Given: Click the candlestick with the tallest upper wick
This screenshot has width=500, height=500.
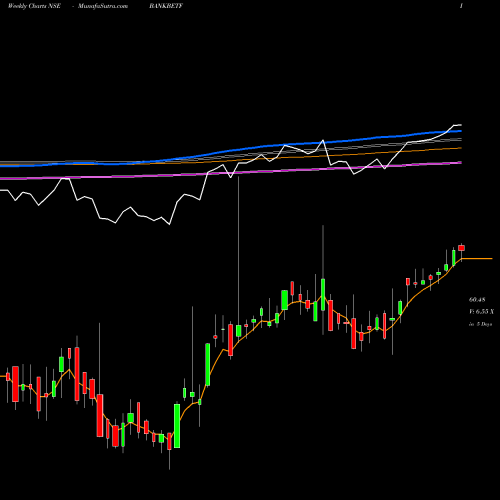Looking at the screenshot, I should pyautogui.click(x=238, y=330).
